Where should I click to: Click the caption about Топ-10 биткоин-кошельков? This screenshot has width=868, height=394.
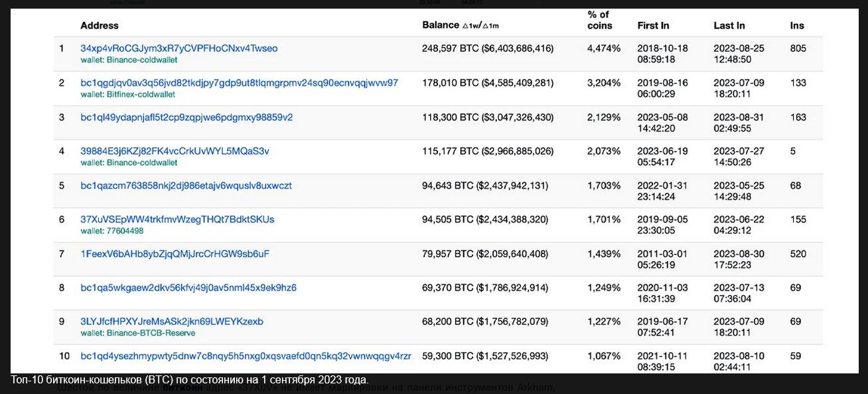[190, 380]
